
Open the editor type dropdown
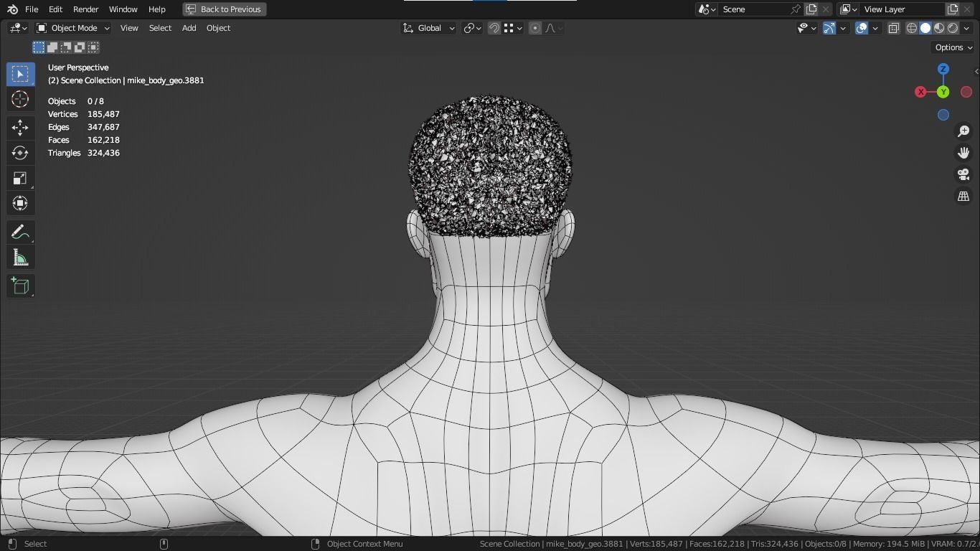pos(18,28)
